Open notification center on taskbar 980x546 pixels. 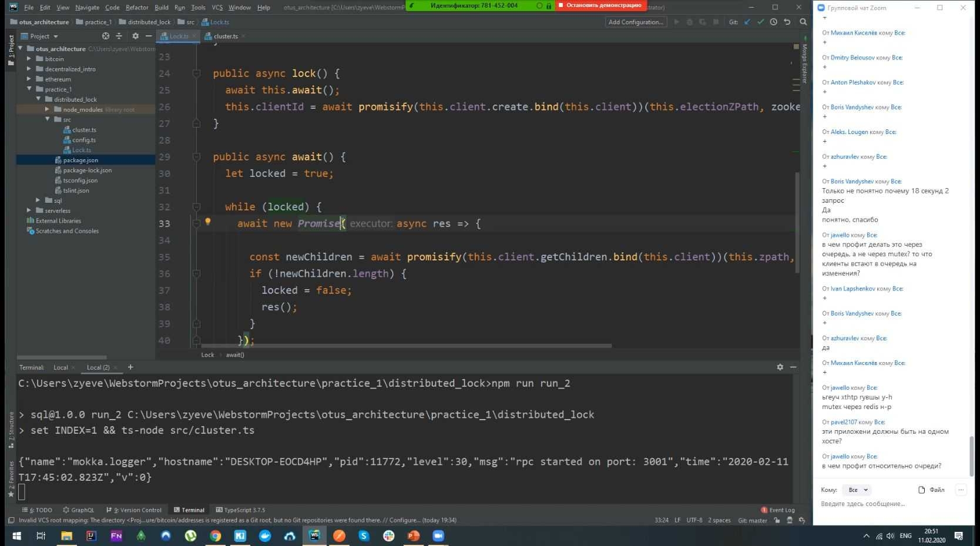pyautogui.click(x=959, y=535)
